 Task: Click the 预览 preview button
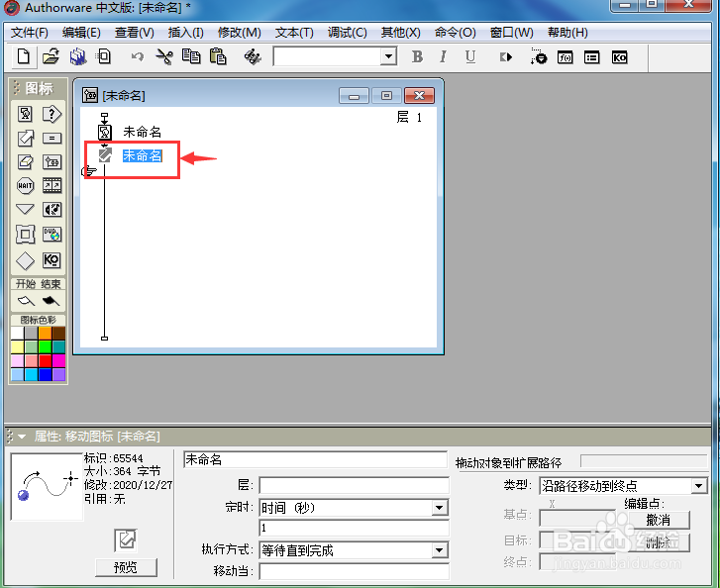126,568
